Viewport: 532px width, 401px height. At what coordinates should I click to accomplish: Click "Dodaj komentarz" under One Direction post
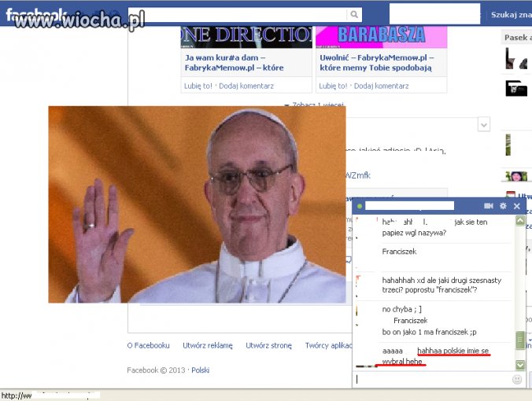[x=246, y=86]
